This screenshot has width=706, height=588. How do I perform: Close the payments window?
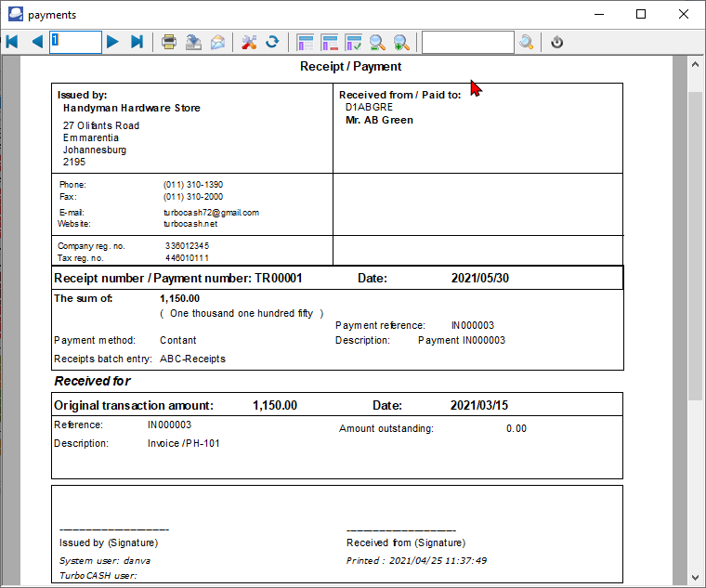(x=684, y=14)
